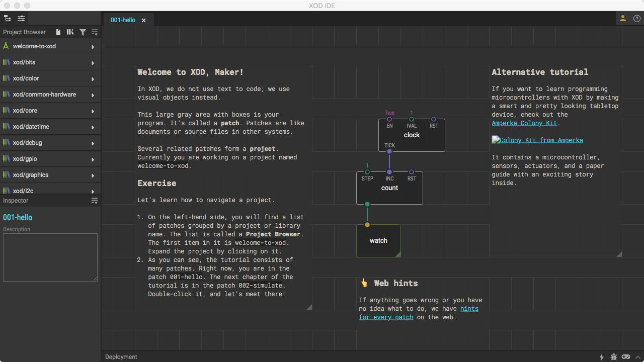Switch to the 001-hello tab
This screenshot has width=644, height=362.
pos(123,20)
